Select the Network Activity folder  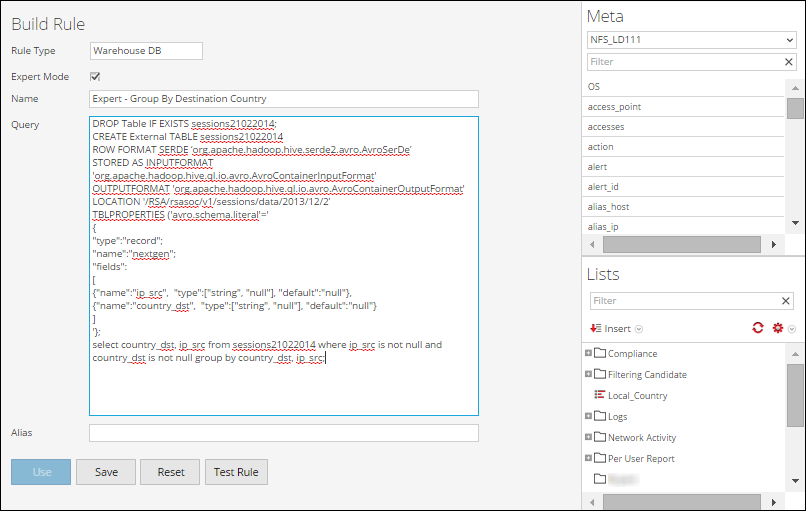click(642, 437)
